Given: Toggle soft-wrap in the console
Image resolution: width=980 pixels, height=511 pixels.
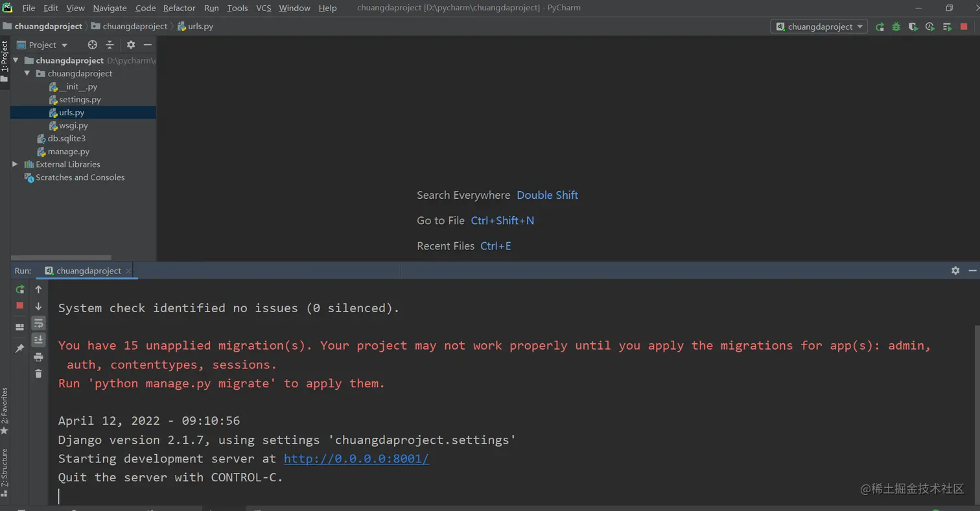Looking at the screenshot, I should pyautogui.click(x=38, y=323).
